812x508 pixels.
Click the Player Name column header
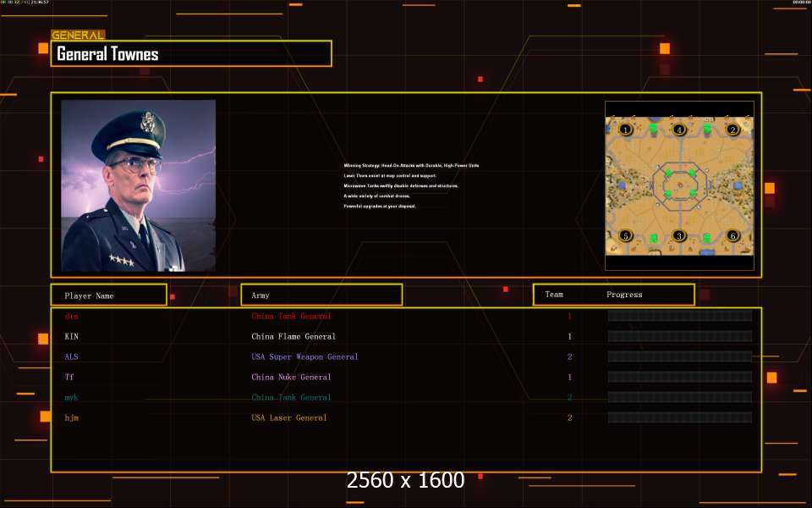109,295
